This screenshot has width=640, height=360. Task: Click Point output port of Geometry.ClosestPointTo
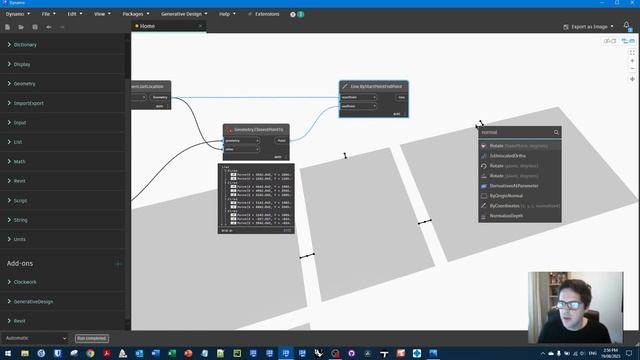point(281,140)
